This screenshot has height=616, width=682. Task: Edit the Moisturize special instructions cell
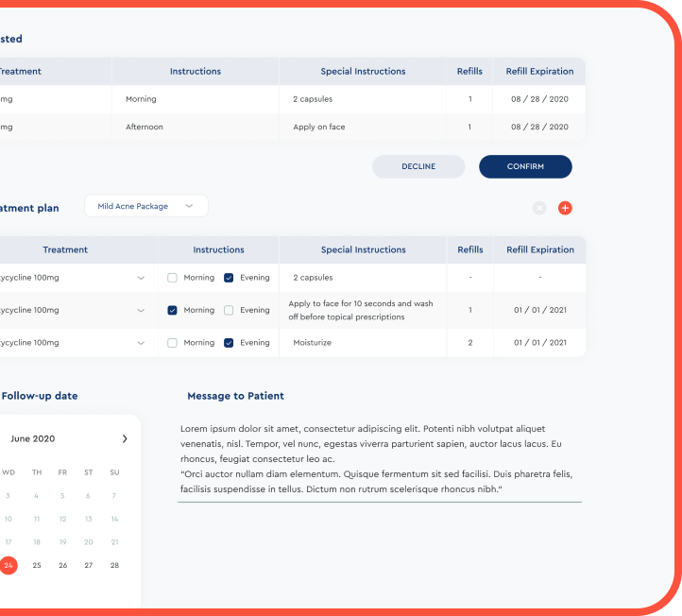coord(362,343)
